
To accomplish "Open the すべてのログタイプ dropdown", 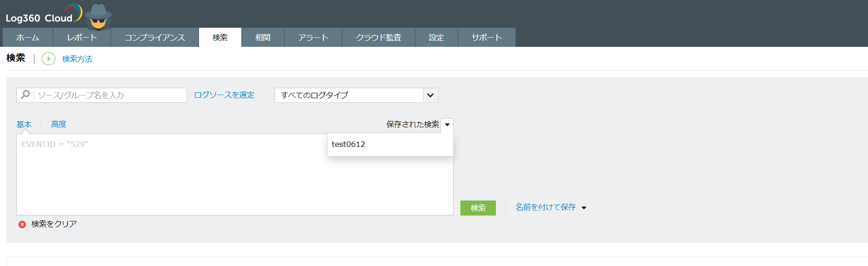I will (x=430, y=95).
